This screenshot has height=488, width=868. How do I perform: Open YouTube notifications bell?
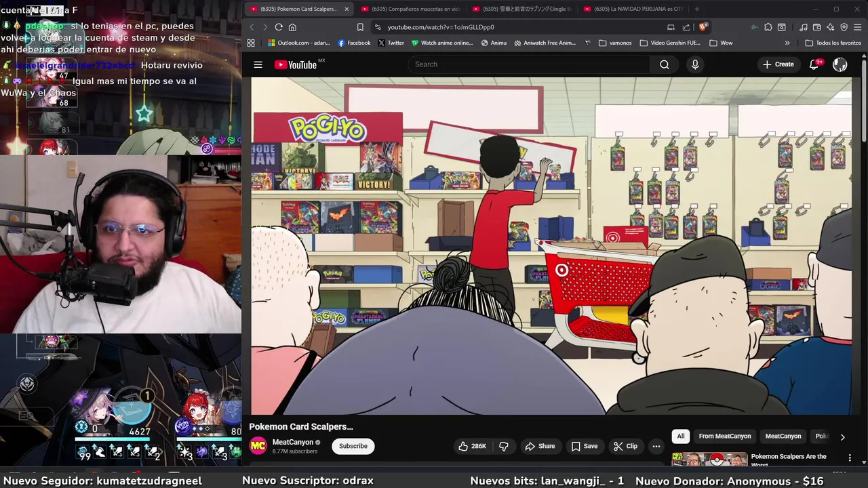pyautogui.click(x=814, y=64)
